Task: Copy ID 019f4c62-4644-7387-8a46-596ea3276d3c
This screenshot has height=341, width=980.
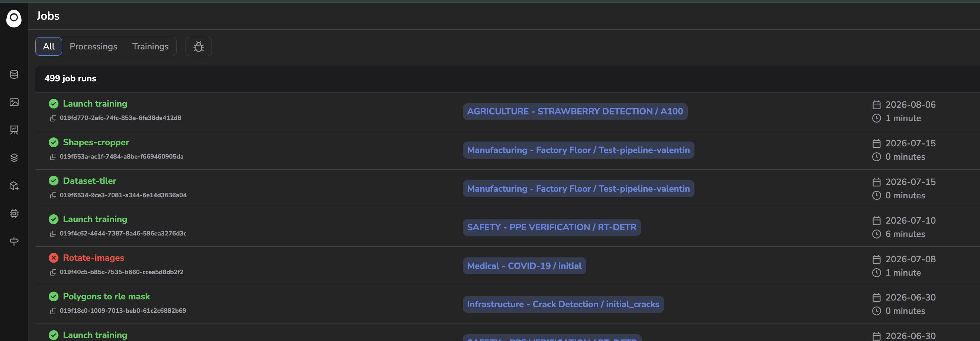Action: (x=53, y=234)
